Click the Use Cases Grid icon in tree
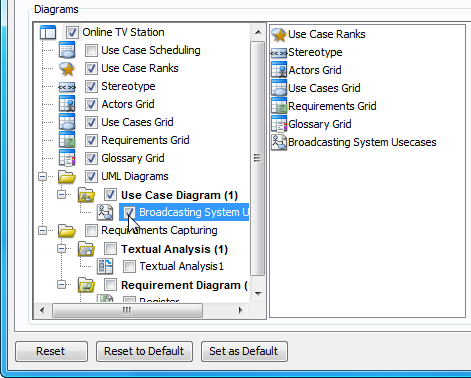This screenshot has height=378, width=471. click(x=67, y=122)
